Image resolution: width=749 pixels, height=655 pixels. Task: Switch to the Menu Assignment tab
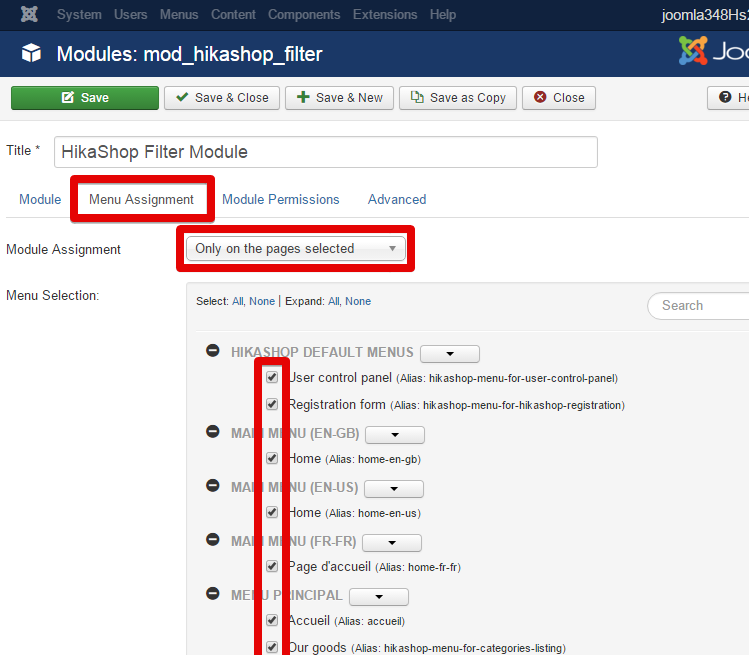pos(141,199)
